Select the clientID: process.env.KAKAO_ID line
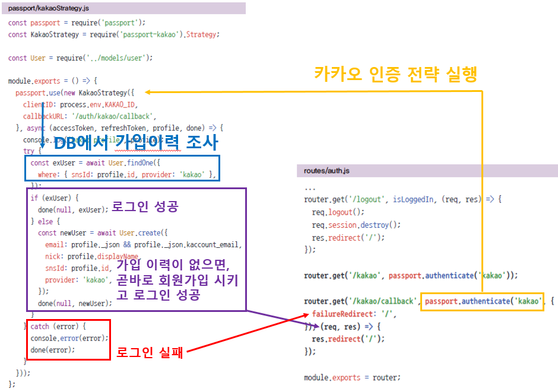 (x=80, y=104)
